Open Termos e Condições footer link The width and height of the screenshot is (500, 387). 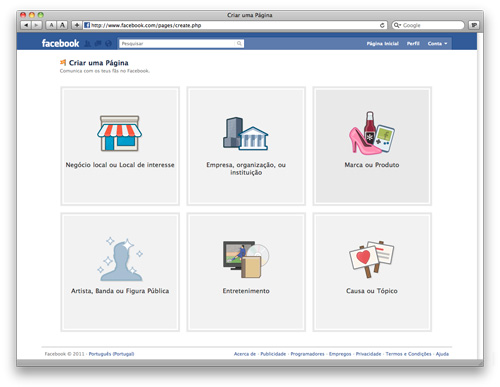click(408, 354)
